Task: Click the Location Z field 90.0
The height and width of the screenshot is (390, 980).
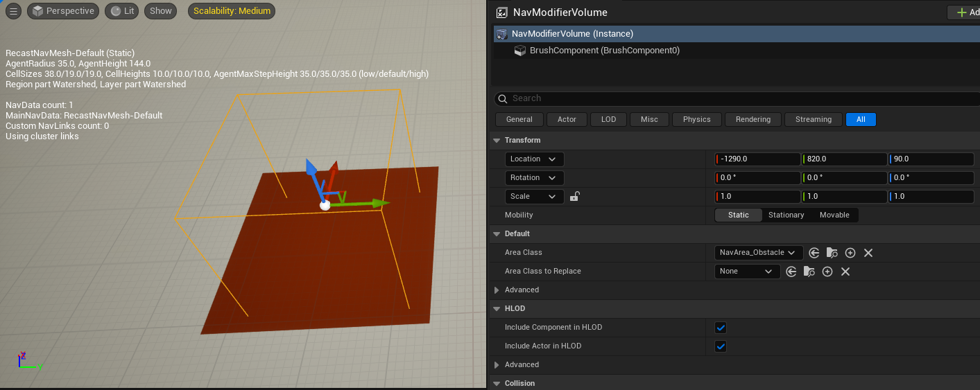Action: click(931, 159)
